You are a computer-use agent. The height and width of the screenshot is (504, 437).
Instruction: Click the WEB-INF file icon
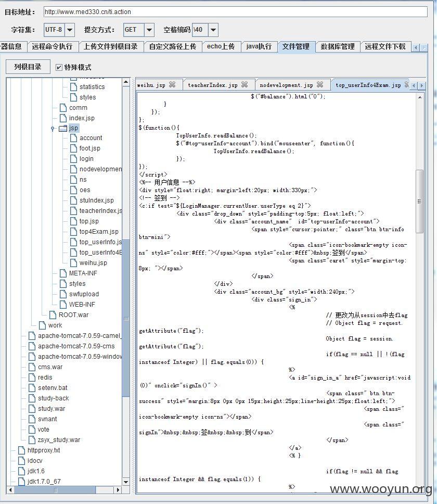(x=63, y=305)
